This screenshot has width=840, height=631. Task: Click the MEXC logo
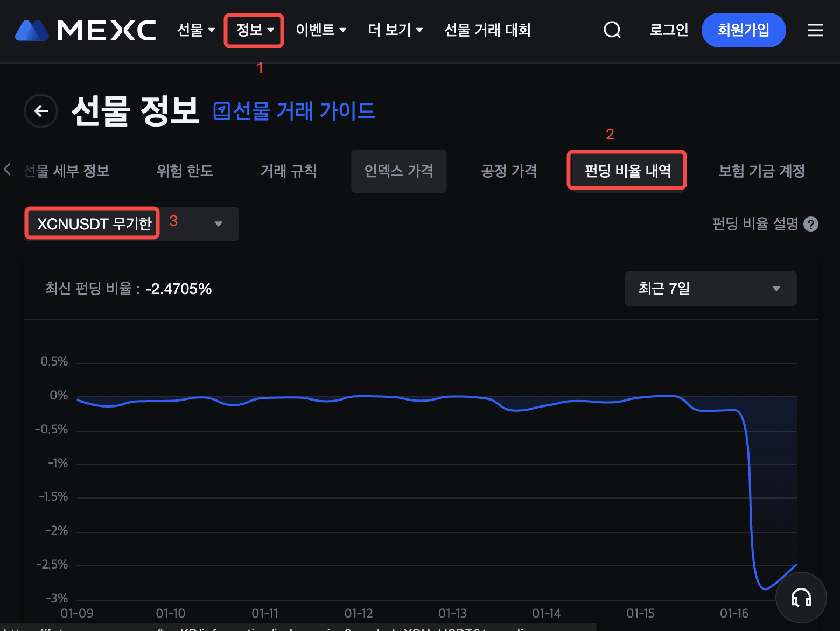86,30
